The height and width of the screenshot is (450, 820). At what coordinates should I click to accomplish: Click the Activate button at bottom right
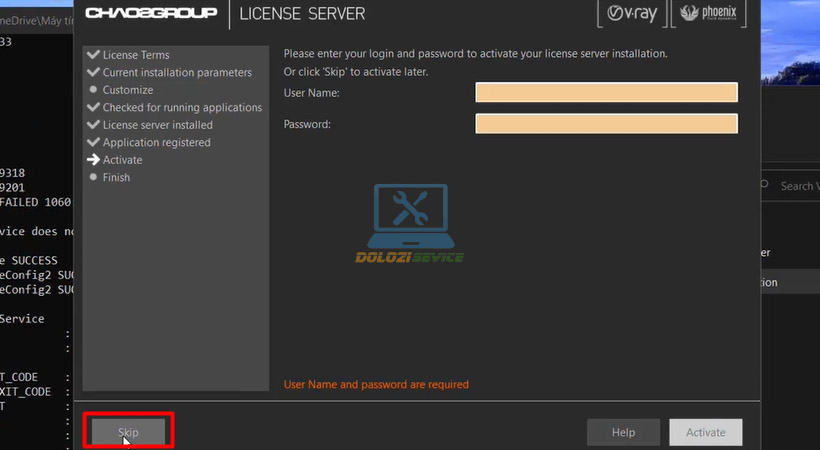point(705,432)
